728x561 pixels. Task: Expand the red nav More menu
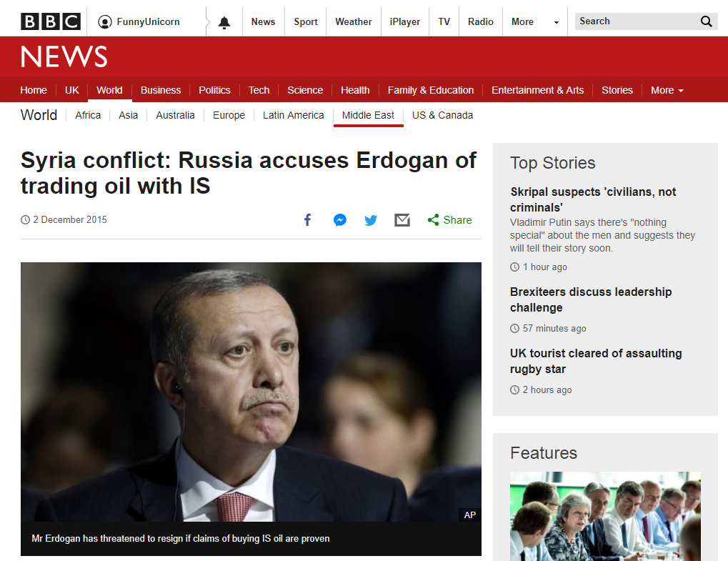[667, 90]
